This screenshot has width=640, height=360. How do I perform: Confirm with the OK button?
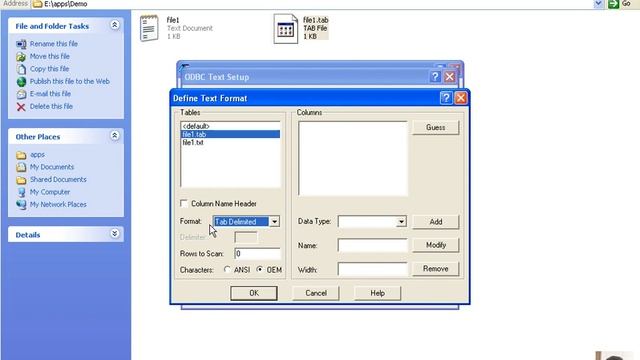click(x=254, y=293)
